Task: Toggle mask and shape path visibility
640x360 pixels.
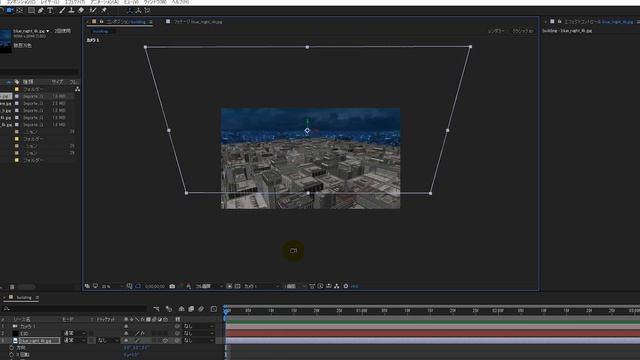Action: pyautogui.click(x=138, y=286)
